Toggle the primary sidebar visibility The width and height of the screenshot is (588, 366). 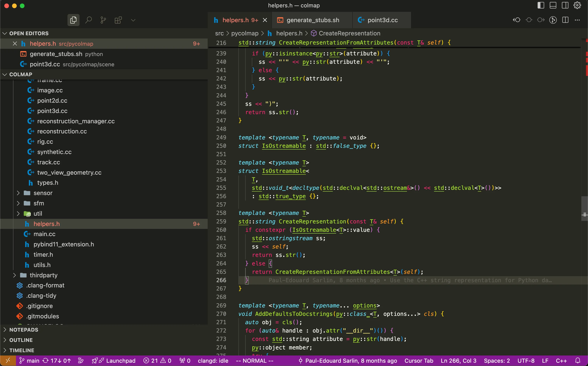coord(541,5)
